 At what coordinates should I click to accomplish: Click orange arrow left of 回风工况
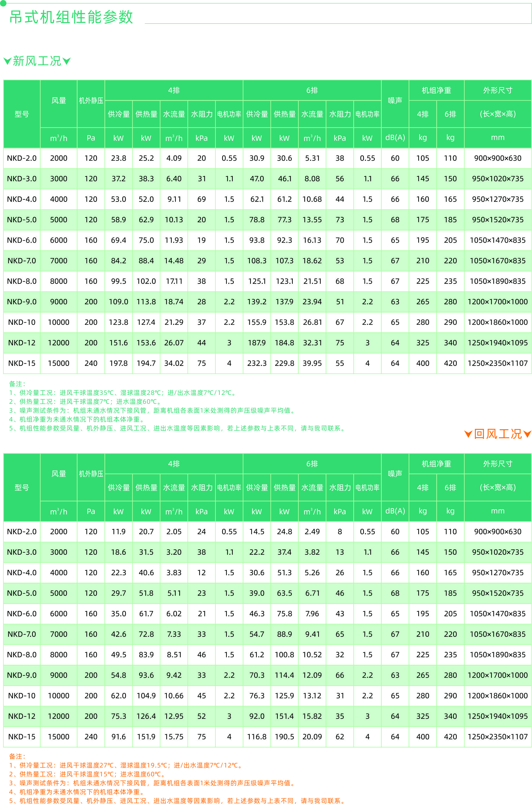pos(468,434)
